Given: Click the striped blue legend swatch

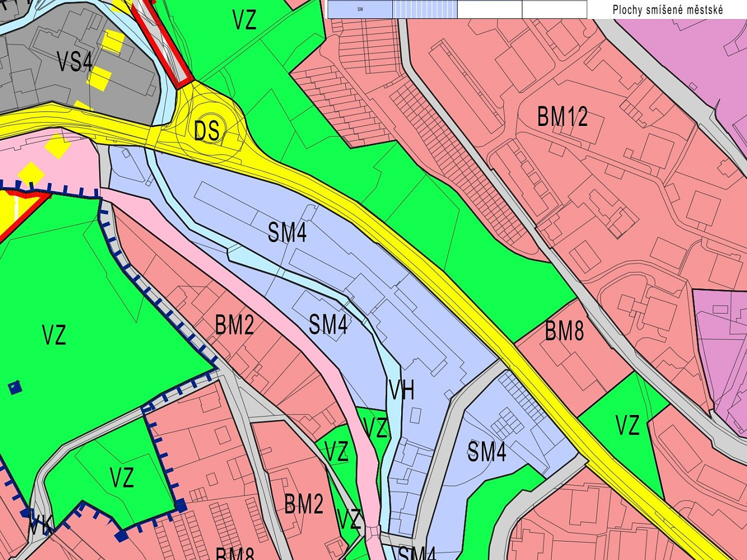Looking at the screenshot, I should (425, 10).
